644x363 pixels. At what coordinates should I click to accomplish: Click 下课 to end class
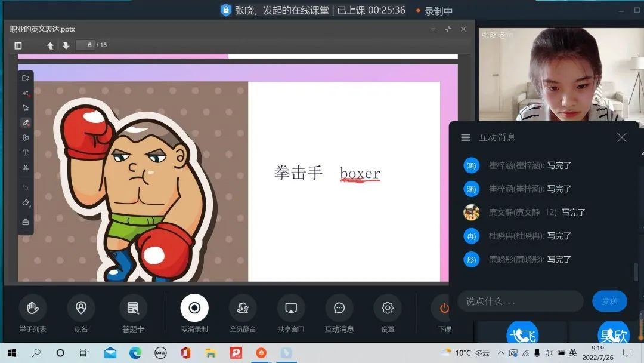pyautogui.click(x=444, y=309)
